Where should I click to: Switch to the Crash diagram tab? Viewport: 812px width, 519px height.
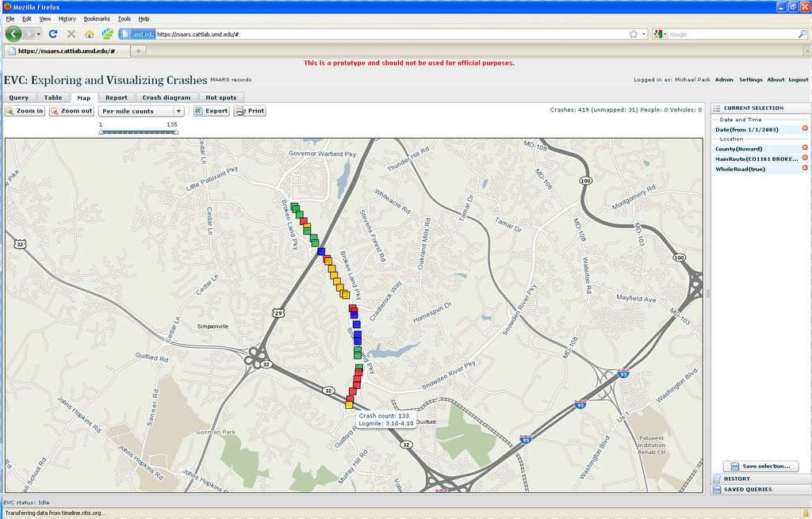pos(166,97)
